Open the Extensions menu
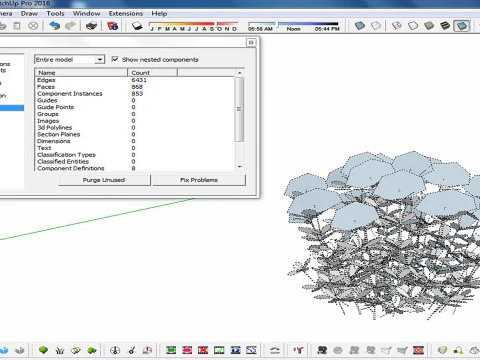 126,14
